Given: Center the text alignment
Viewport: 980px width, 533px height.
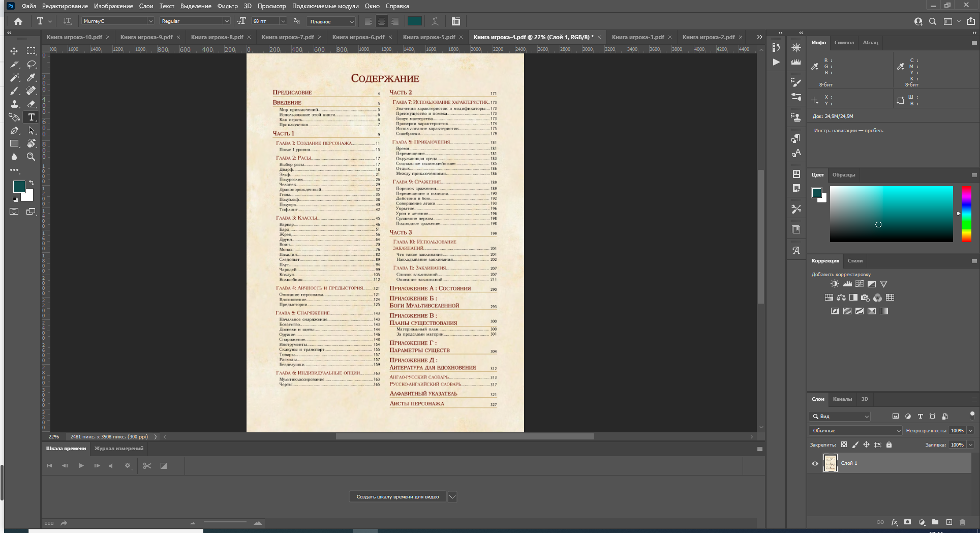Looking at the screenshot, I should [381, 21].
